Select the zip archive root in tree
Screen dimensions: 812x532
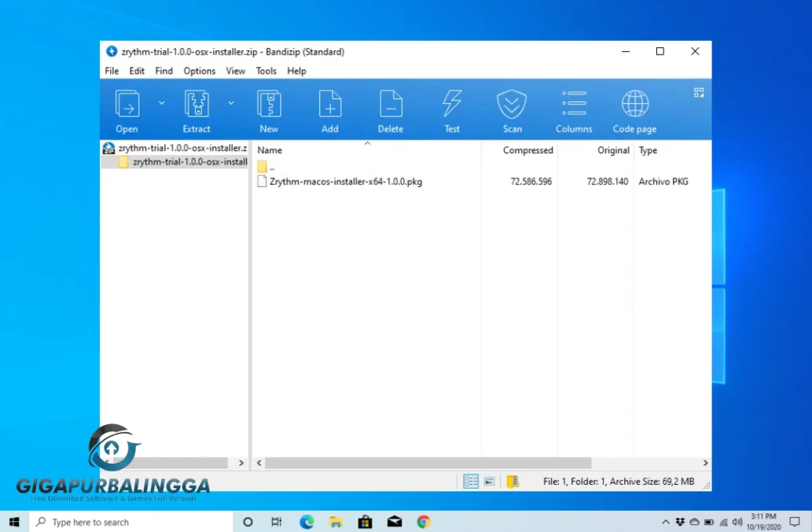[175, 148]
